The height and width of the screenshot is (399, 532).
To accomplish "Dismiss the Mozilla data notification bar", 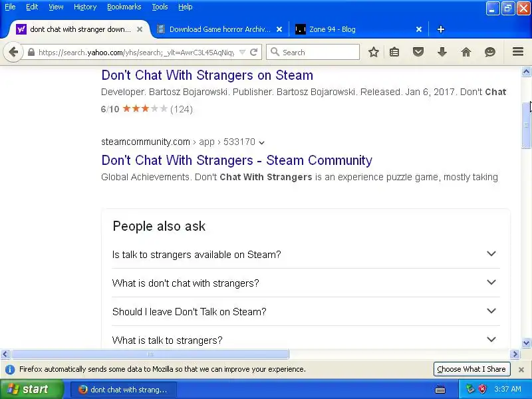I will pos(521,370).
